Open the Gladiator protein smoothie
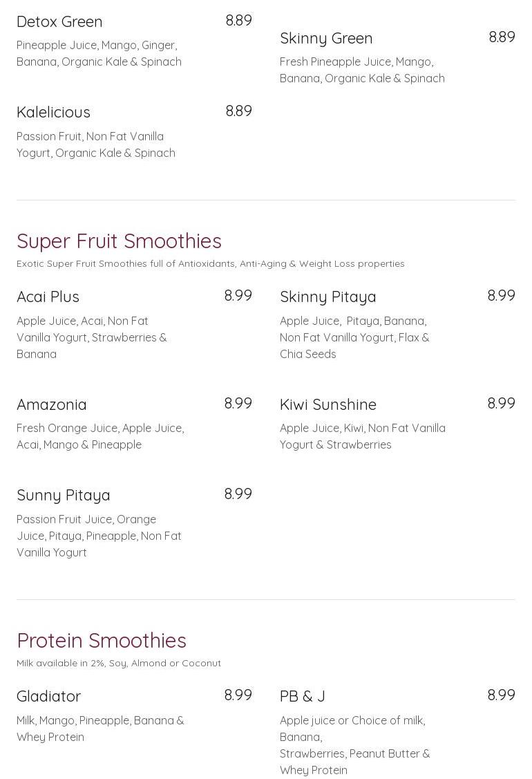Screen dimensions: 532x779 [49, 696]
